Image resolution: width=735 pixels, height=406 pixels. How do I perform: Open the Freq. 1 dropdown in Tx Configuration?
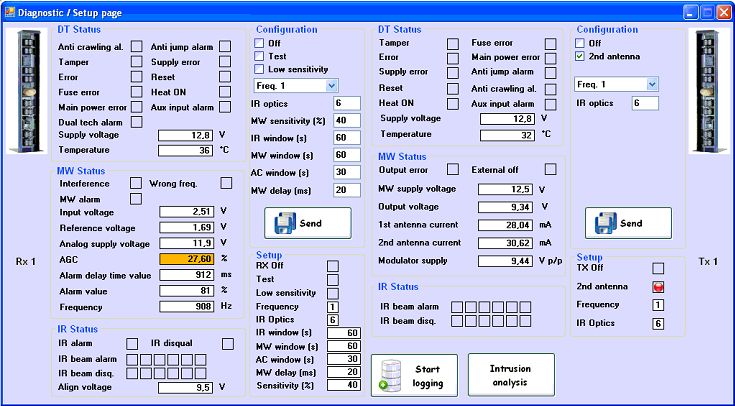click(x=652, y=84)
